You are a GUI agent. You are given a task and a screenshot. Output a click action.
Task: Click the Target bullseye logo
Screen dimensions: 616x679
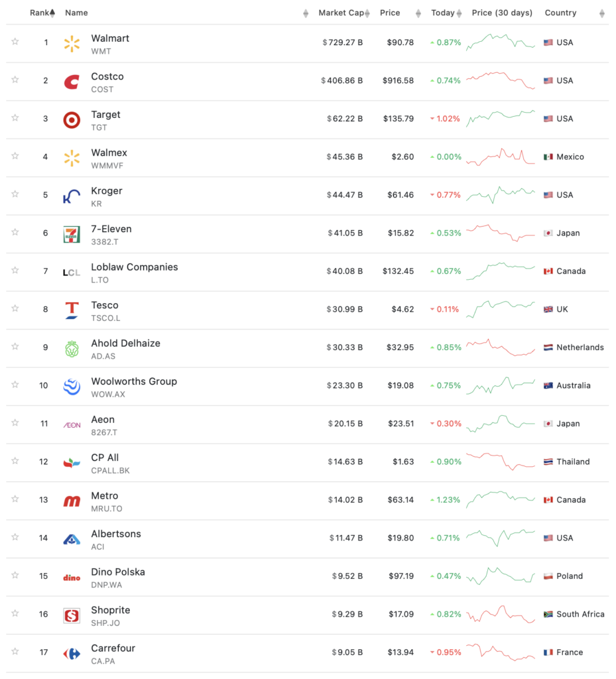tap(72, 120)
